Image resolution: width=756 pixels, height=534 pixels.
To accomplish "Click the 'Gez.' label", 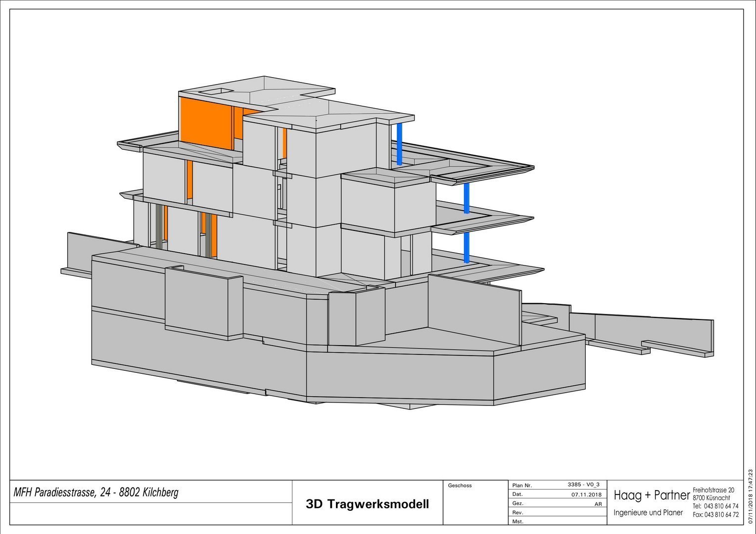I will 519,503.
